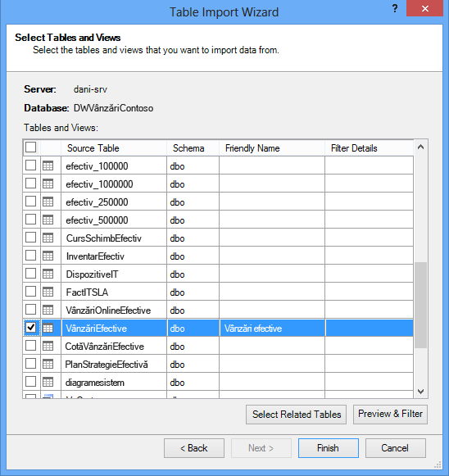Select the 'CursSchimbEfectiv' source table name

pyautogui.click(x=104, y=238)
